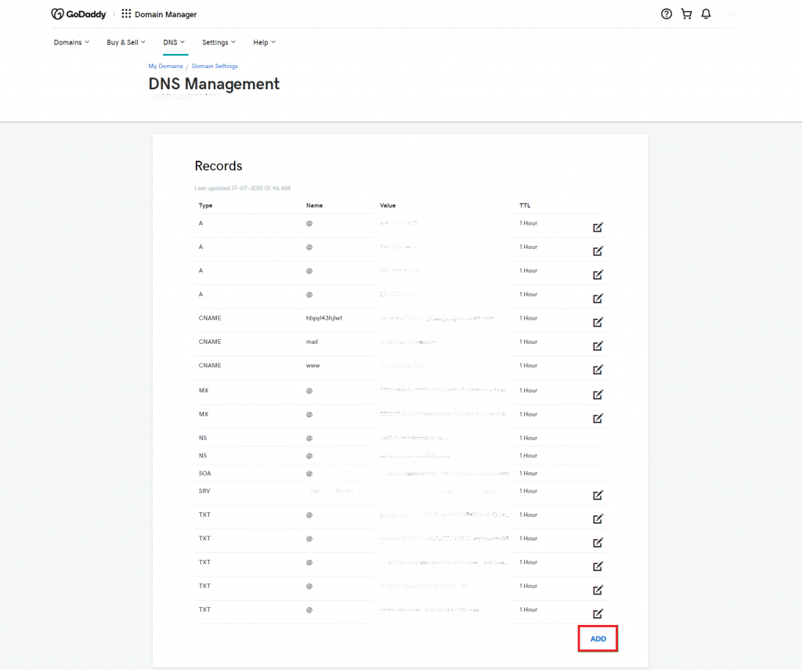Edit the first A record
This screenshot has width=802, height=672.
(x=598, y=227)
